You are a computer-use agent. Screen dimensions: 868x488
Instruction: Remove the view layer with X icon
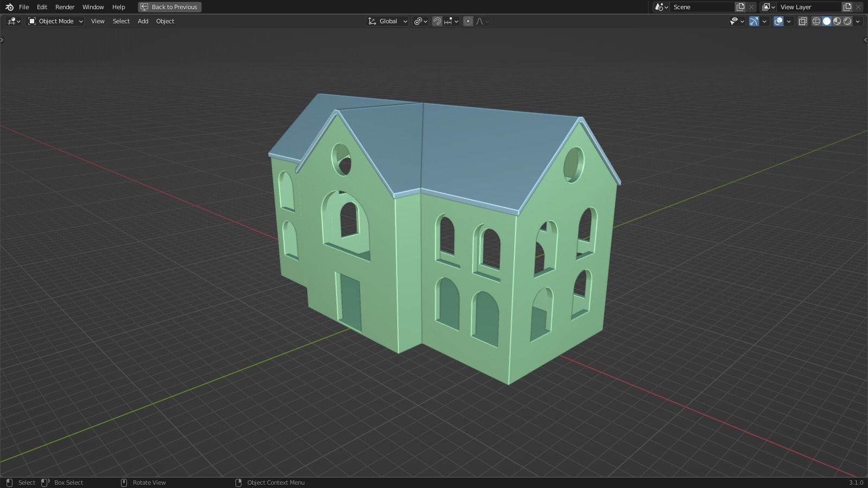pos(858,7)
